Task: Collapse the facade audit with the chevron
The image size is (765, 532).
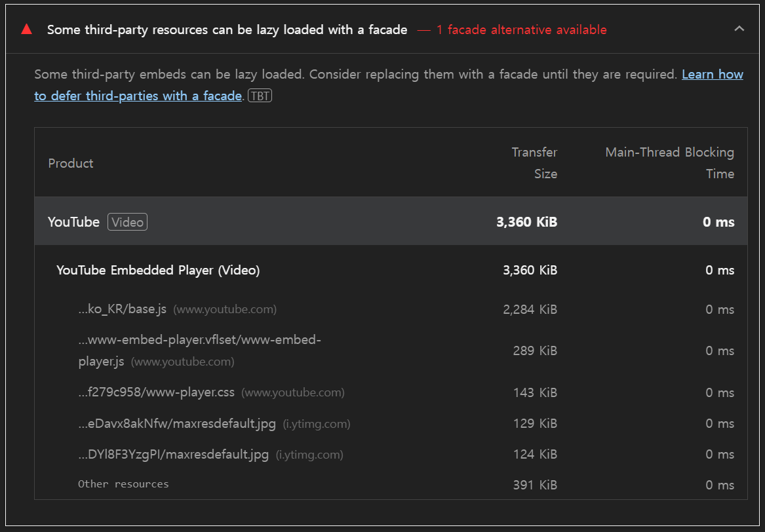Action: tap(739, 29)
